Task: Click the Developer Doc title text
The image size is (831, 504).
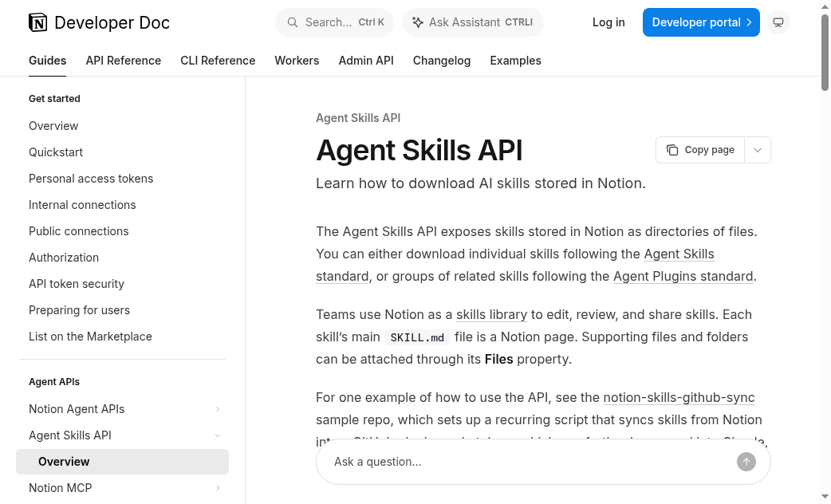Action: coord(112,22)
